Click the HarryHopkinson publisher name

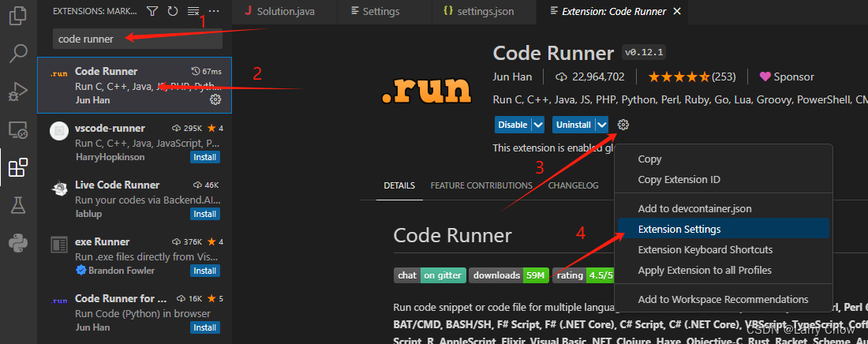(110, 157)
